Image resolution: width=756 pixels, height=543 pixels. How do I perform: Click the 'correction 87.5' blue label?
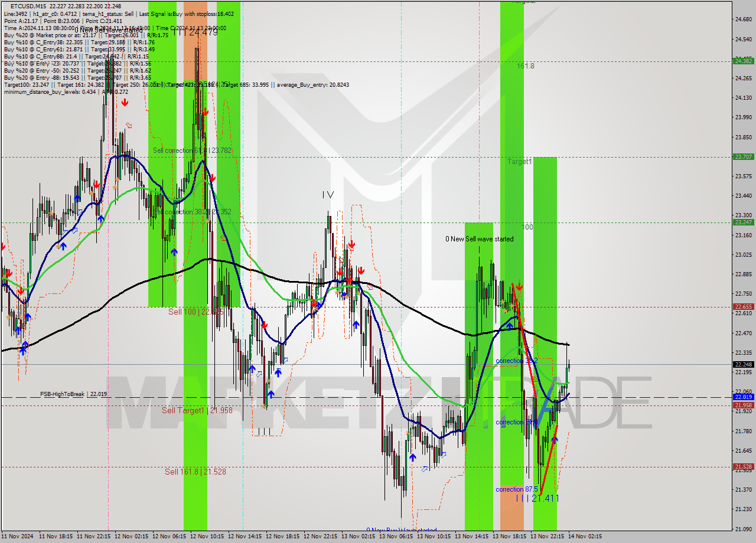(x=517, y=489)
